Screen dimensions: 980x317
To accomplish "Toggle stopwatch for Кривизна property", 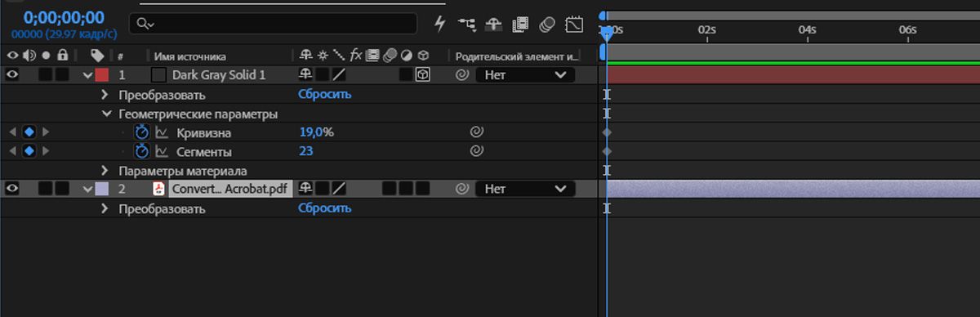I will (141, 132).
